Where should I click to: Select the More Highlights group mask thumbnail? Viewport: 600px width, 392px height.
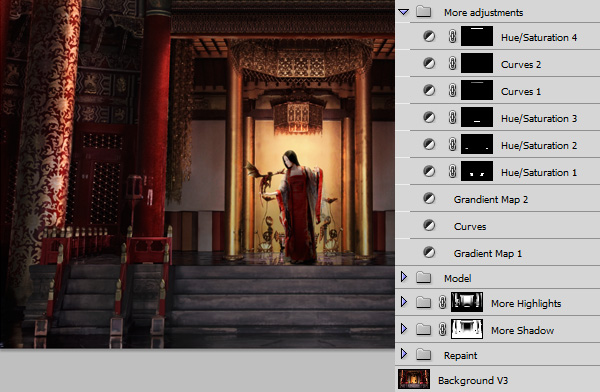(467, 302)
